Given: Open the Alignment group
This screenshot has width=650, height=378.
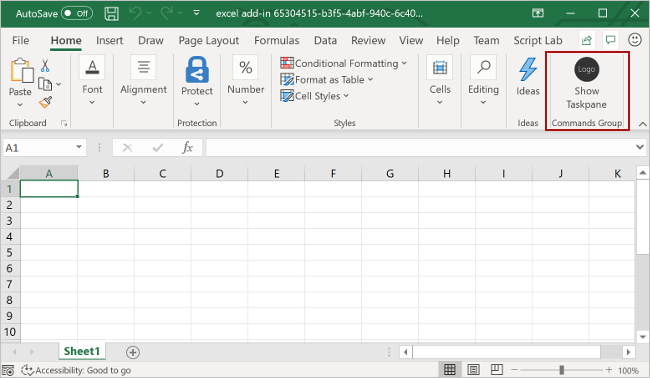Looking at the screenshot, I should (143, 81).
